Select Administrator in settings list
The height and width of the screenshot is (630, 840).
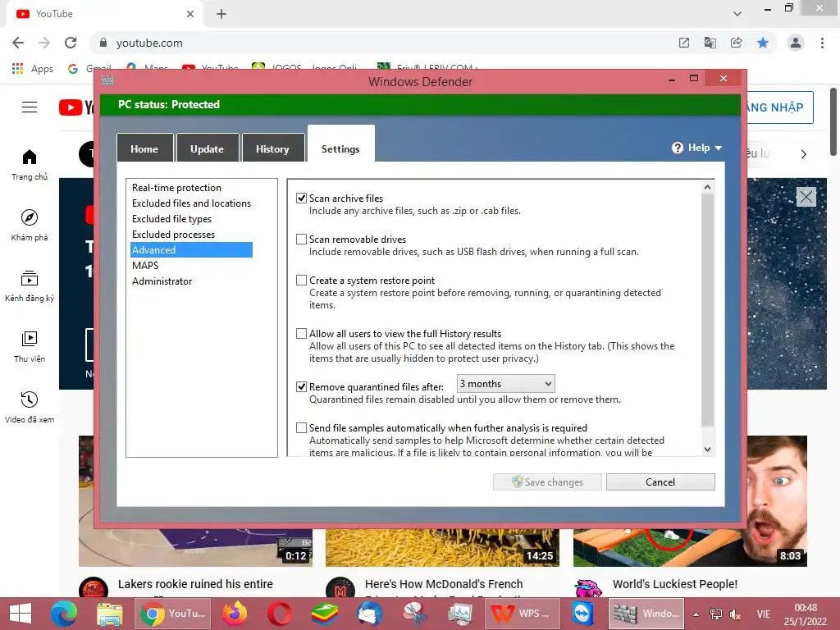[x=162, y=281]
